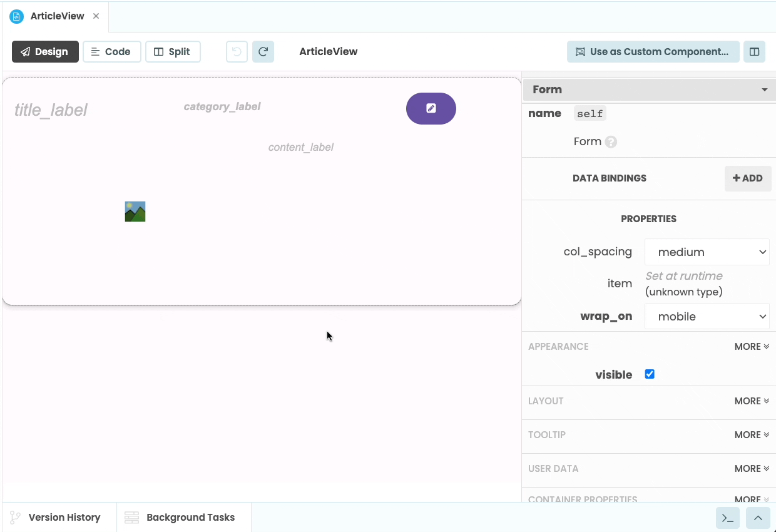
Task: Click the image placeholder component on the canvas
Action: (135, 211)
